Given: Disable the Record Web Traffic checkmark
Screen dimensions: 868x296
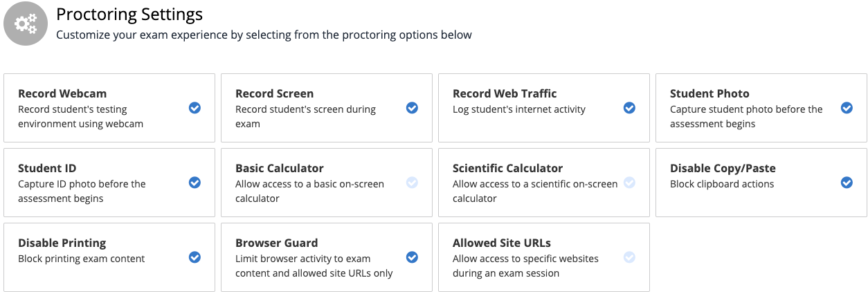Looking at the screenshot, I should (629, 108).
